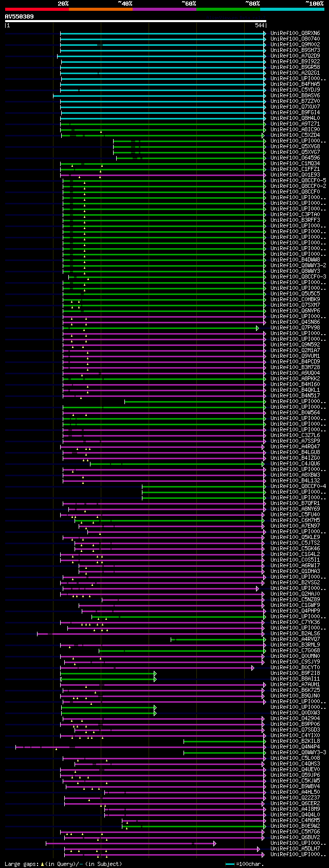Click hit label UniRef100_B7QFR1
The image size is (329, 868).
coord(295,503)
